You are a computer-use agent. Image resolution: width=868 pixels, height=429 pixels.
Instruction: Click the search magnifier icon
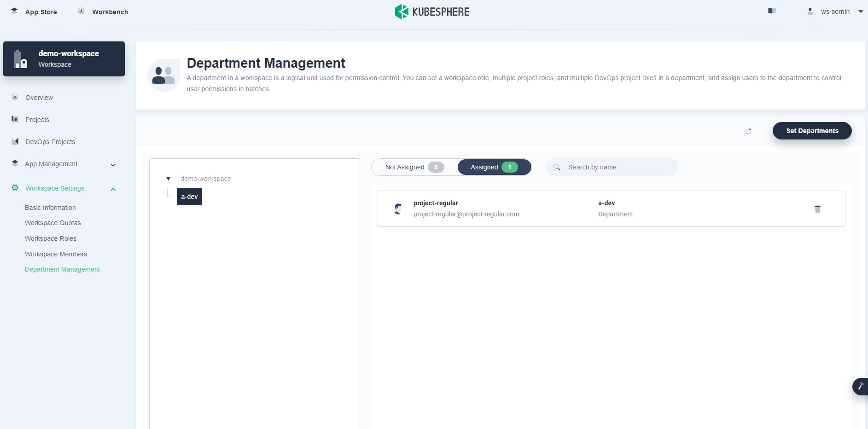[x=557, y=167]
